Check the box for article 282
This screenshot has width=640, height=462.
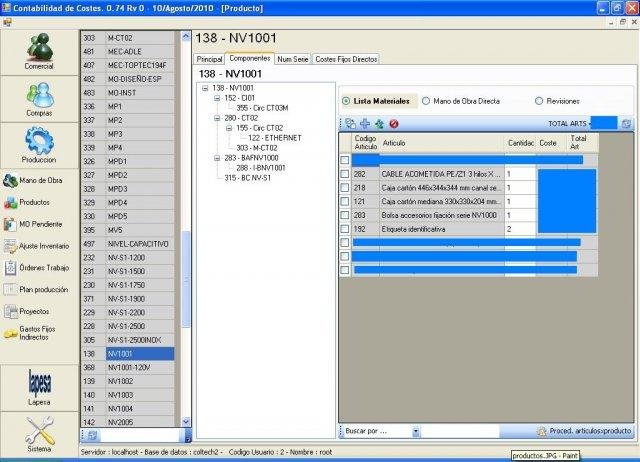(x=345, y=174)
